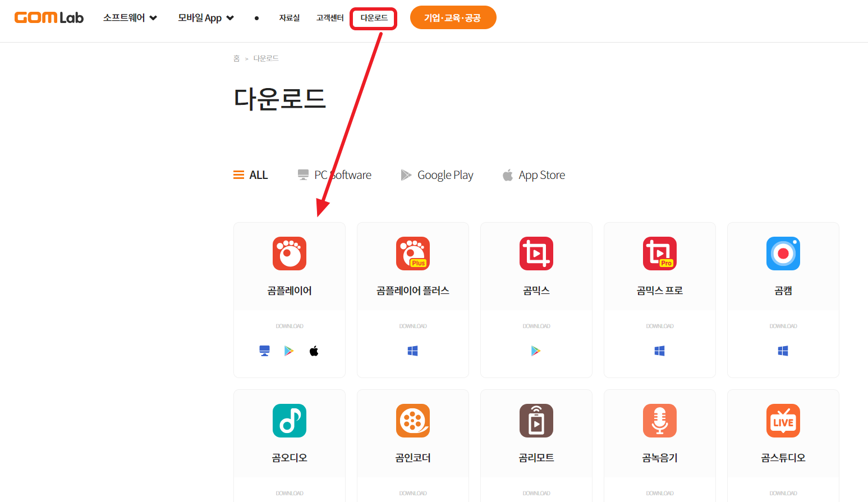Click the 곰믹스 프로 app icon

660,254
